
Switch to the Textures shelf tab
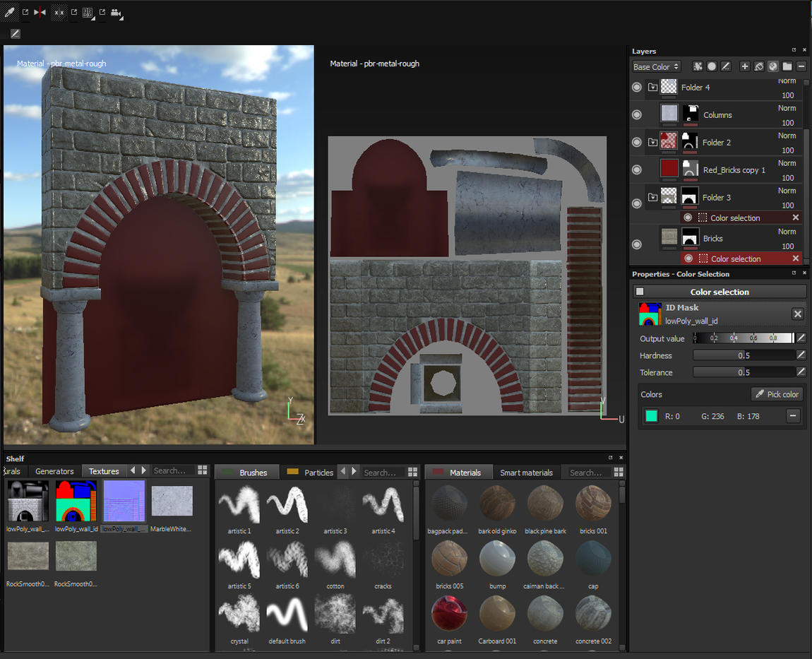point(104,471)
